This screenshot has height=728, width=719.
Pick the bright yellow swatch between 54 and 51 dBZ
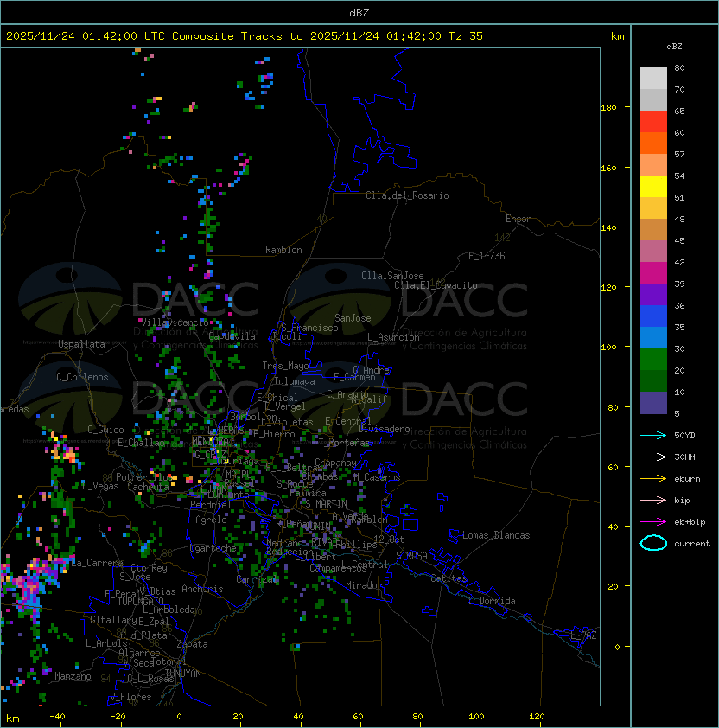[653, 187]
